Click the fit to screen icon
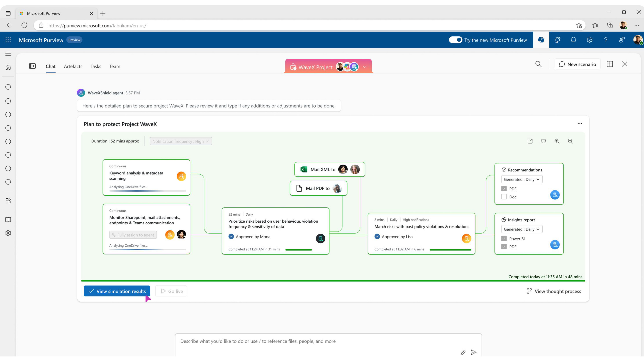The height and width of the screenshot is (362, 644). (544, 141)
